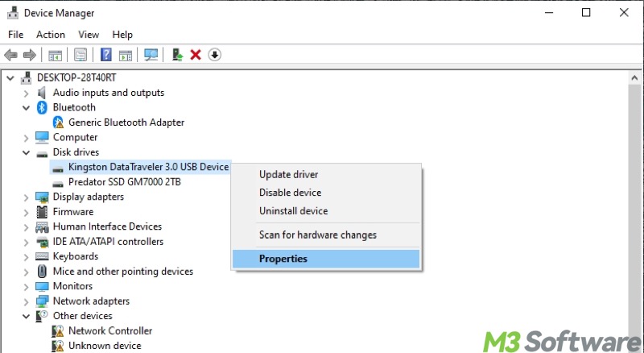
Task: Click the Forward arrow toolbar icon
Action: [x=29, y=55]
